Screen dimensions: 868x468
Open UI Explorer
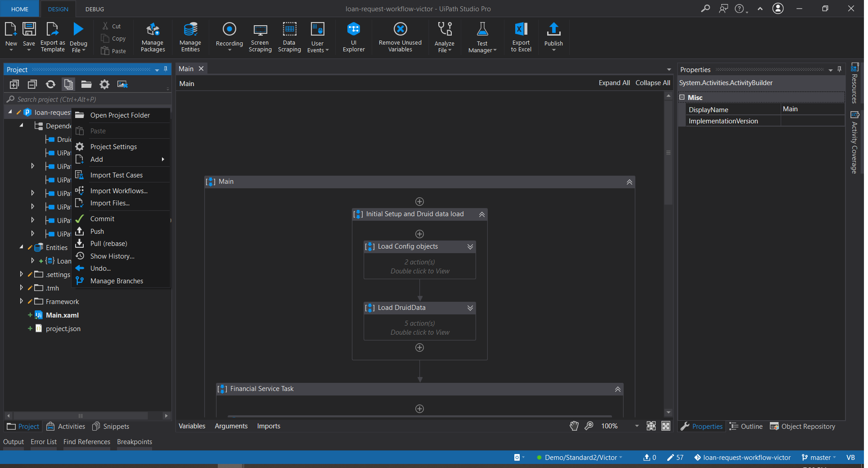(x=354, y=37)
